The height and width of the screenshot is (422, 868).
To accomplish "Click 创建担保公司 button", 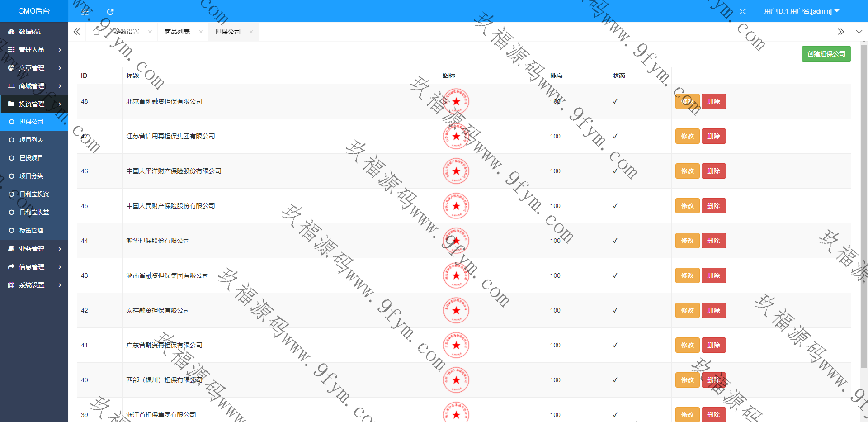I will (826, 54).
